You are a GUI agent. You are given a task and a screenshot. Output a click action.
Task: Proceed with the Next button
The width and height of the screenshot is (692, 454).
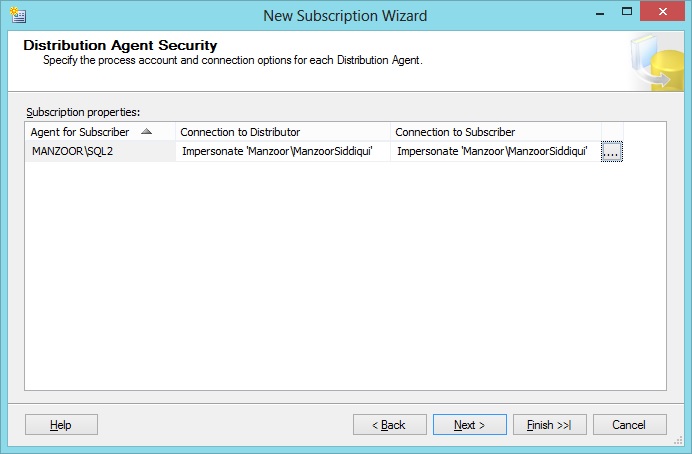[x=470, y=425]
